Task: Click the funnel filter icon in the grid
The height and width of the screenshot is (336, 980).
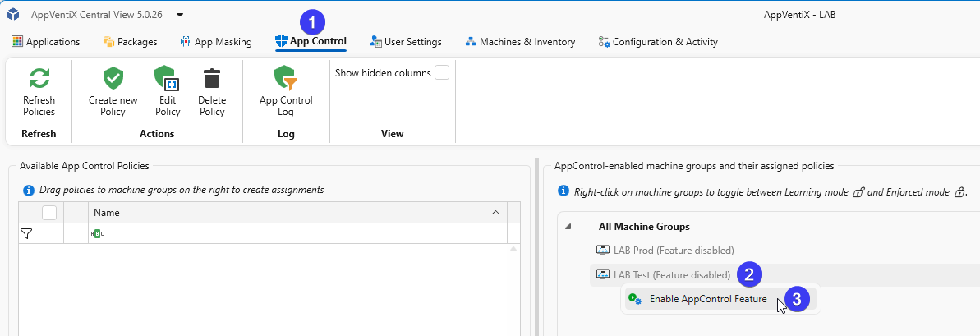Action: pos(26,233)
